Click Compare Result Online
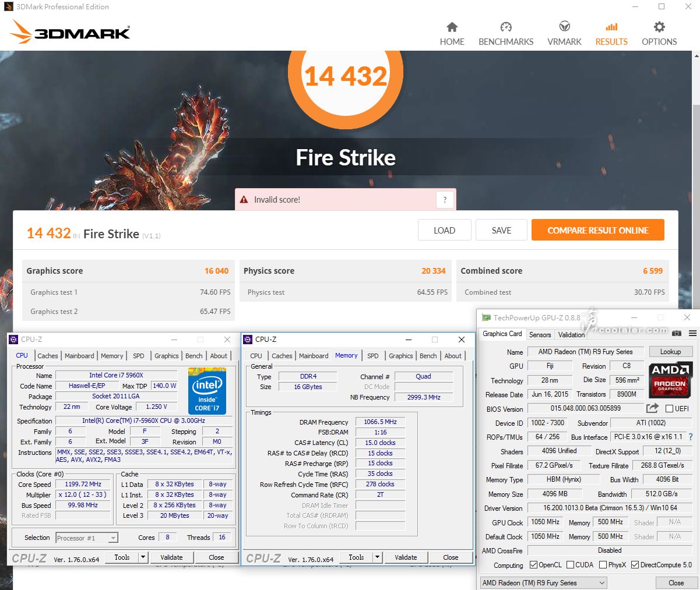This screenshot has width=700, height=590. (598, 230)
